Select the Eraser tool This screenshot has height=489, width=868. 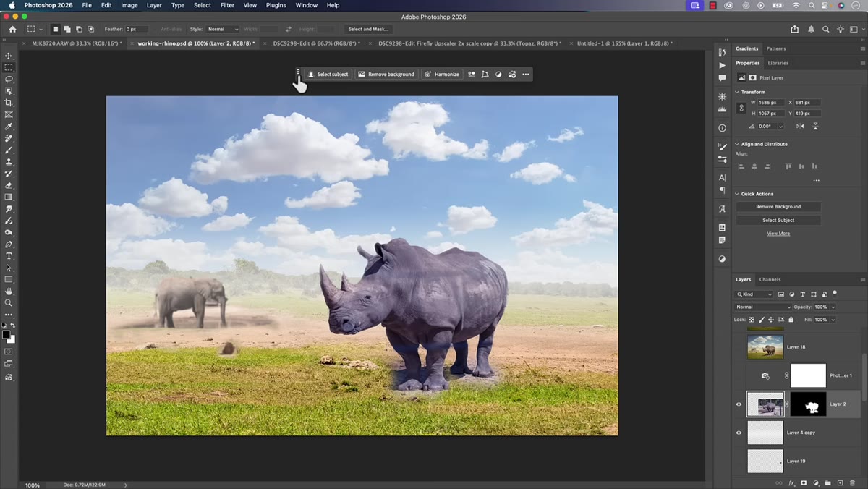[9, 185]
